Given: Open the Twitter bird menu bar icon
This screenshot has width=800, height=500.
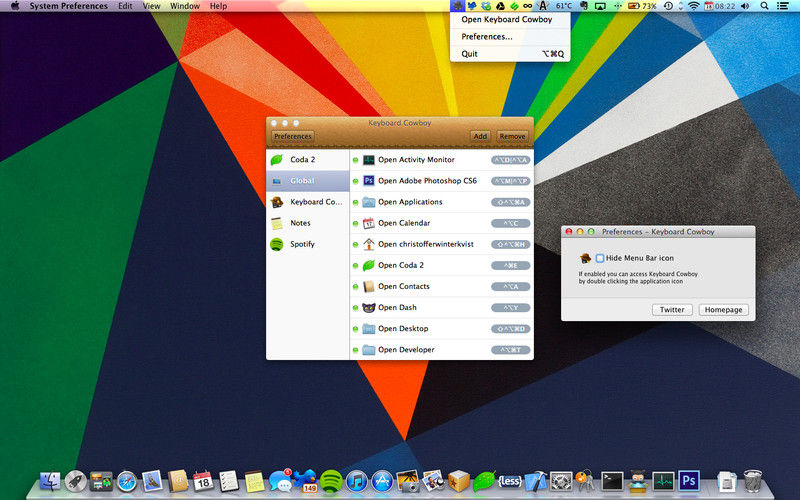Looking at the screenshot, I should [472, 6].
